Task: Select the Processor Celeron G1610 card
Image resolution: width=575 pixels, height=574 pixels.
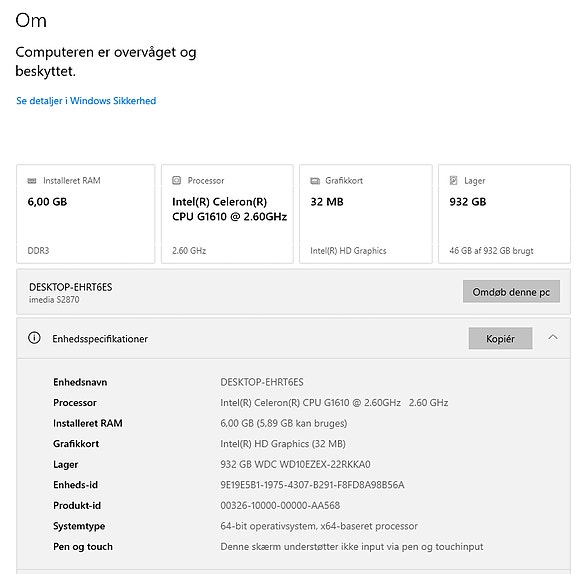Action: click(x=227, y=214)
